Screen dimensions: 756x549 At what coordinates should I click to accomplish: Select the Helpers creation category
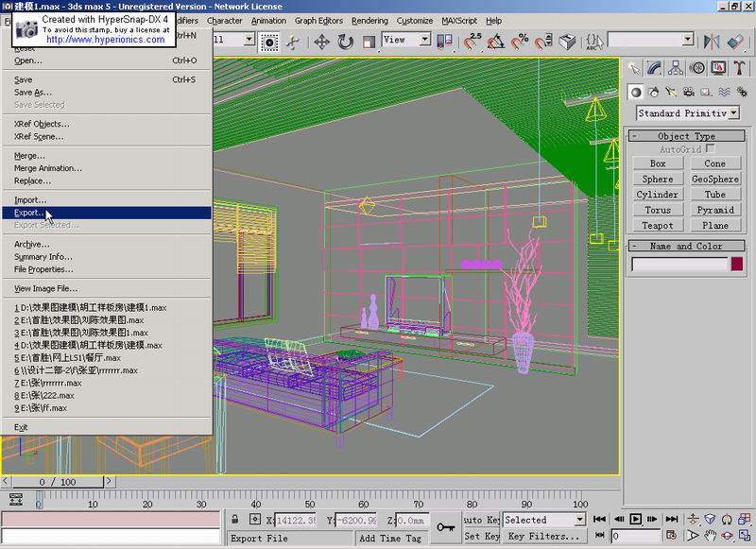[x=706, y=92]
